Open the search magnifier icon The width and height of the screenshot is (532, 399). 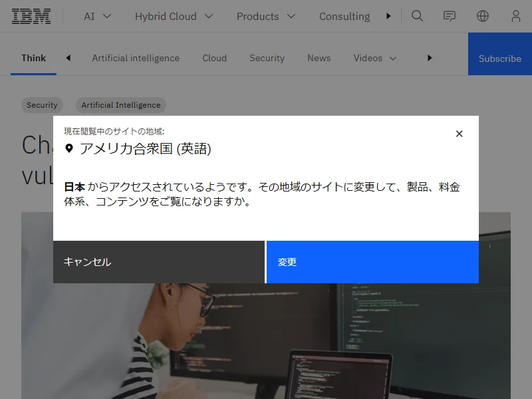point(417,16)
